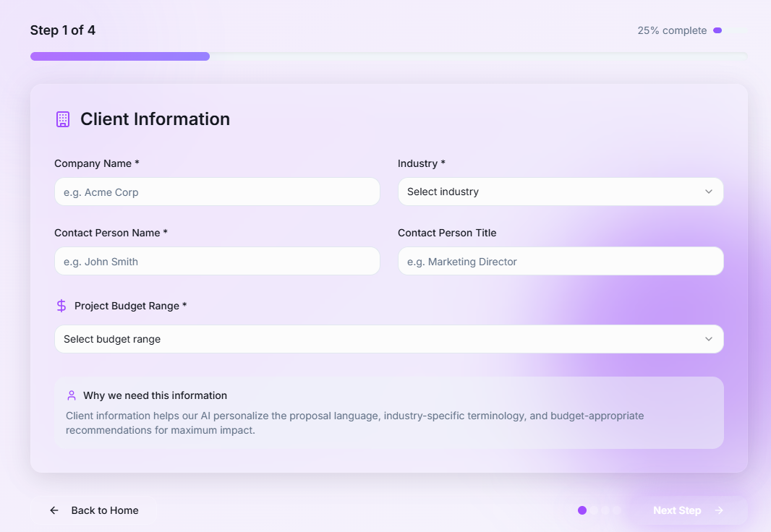Click the chevron arrow in the Industry field
The width and height of the screenshot is (771, 532).
708,192
